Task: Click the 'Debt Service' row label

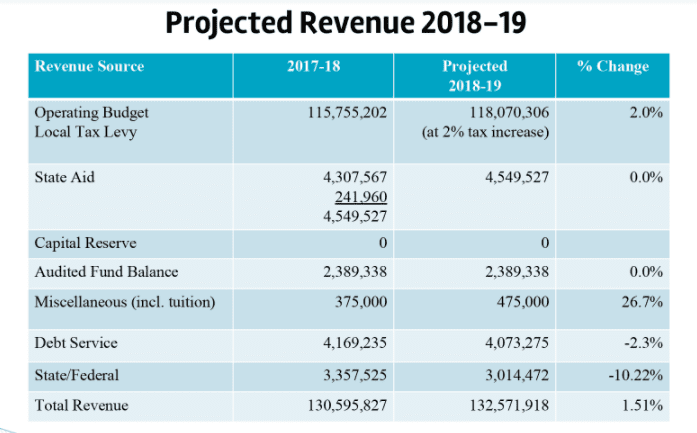Action: (76, 343)
